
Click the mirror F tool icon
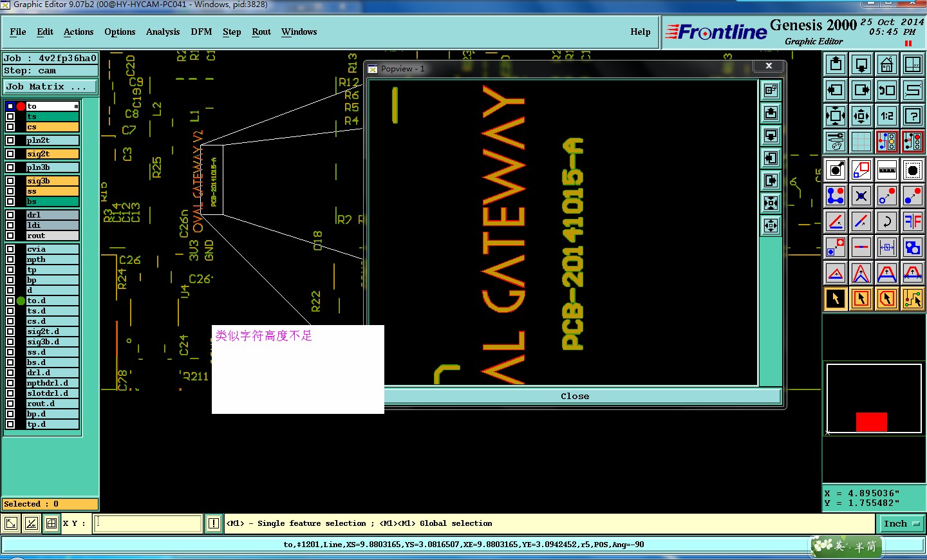(x=913, y=221)
